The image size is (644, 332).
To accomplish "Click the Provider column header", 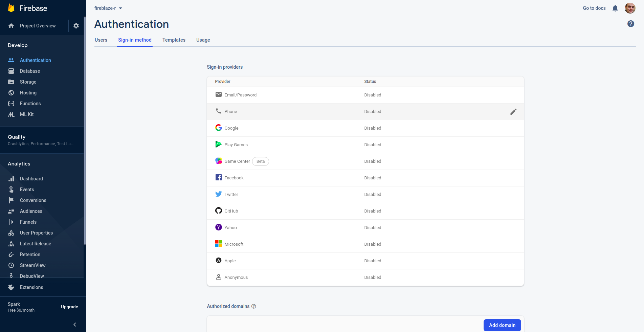I will (223, 82).
